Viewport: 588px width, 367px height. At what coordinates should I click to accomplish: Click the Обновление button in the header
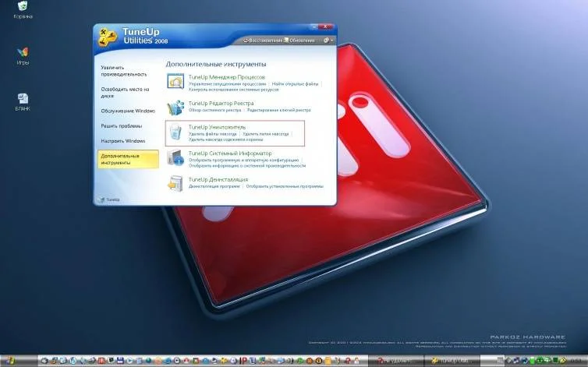299,40
